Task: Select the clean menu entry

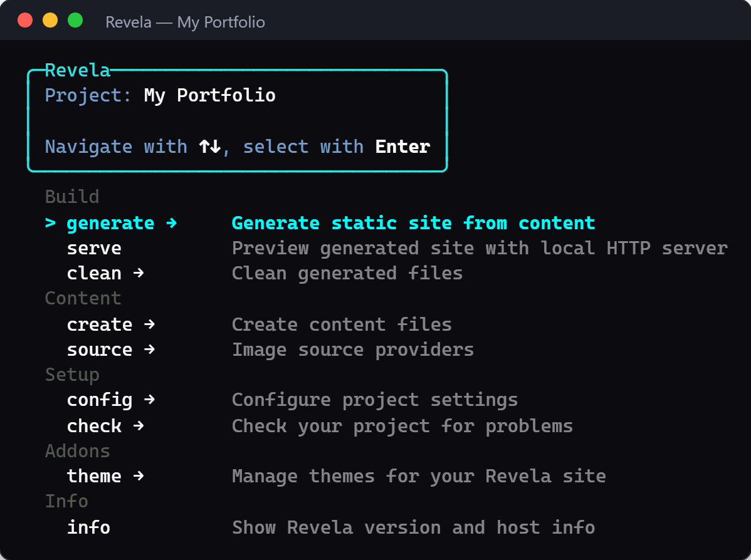Action: click(94, 273)
